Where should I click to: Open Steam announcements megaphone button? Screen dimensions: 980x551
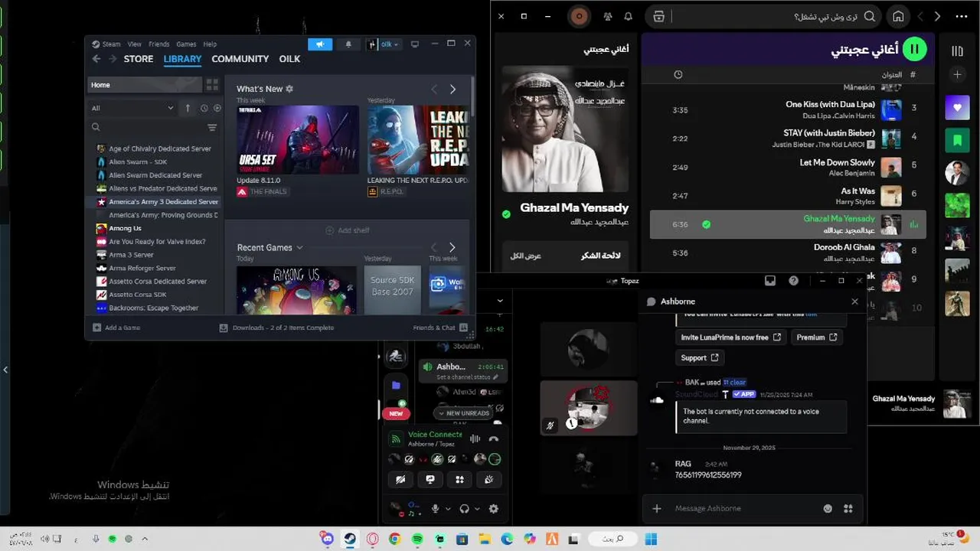click(x=320, y=44)
